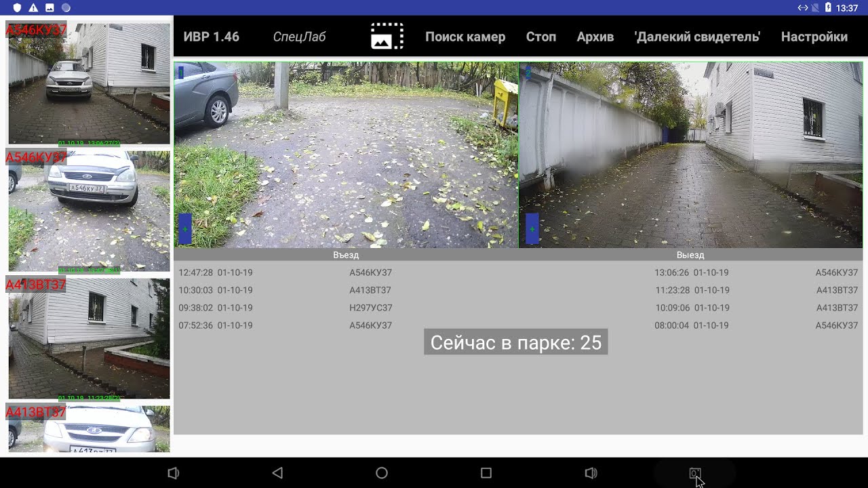Click plate Н297УС37 in entry list

[370, 308]
